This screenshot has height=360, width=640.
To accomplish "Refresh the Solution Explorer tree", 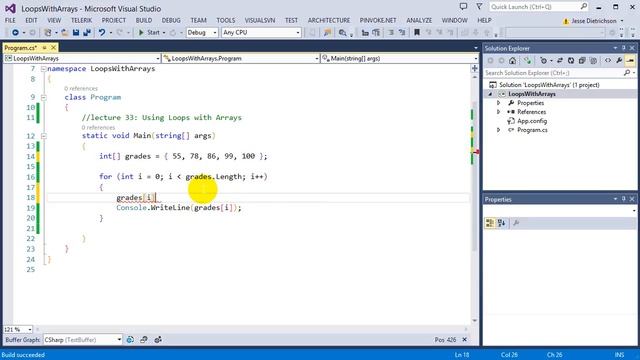I will point(571,60).
